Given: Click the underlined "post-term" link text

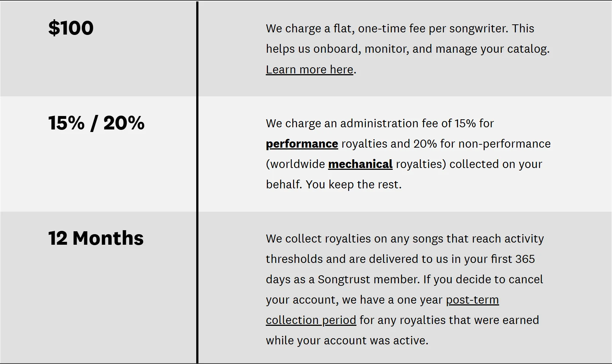Looking at the screenshot, I should pos(472,300).
